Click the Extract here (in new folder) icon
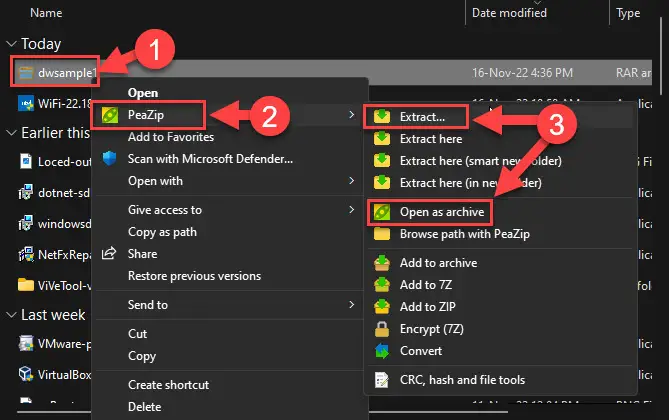Image resolution: width=669 pixels, height=420 pixels. (x=382, y=183)
